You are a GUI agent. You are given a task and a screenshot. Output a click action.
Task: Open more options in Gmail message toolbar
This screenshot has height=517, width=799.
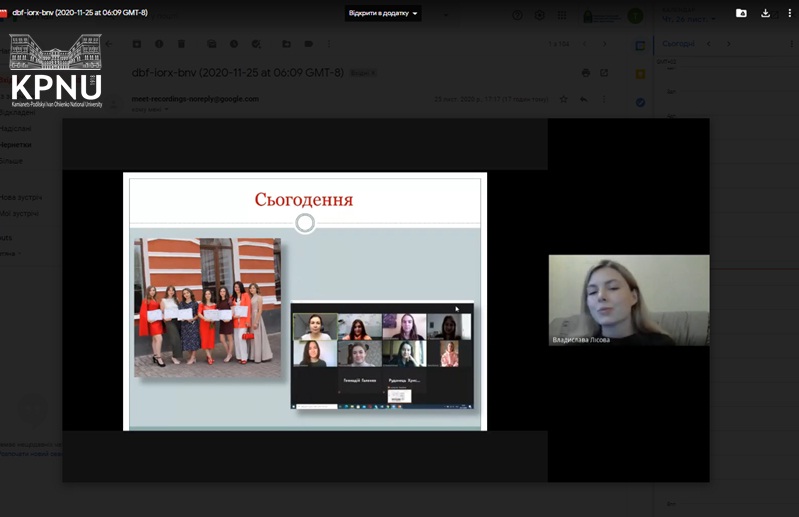329,44
